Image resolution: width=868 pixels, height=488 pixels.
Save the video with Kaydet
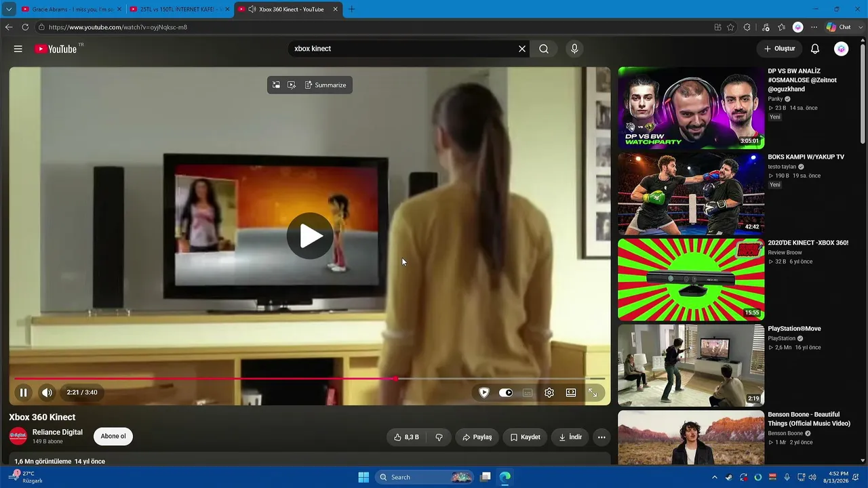[x=525, y=437]
